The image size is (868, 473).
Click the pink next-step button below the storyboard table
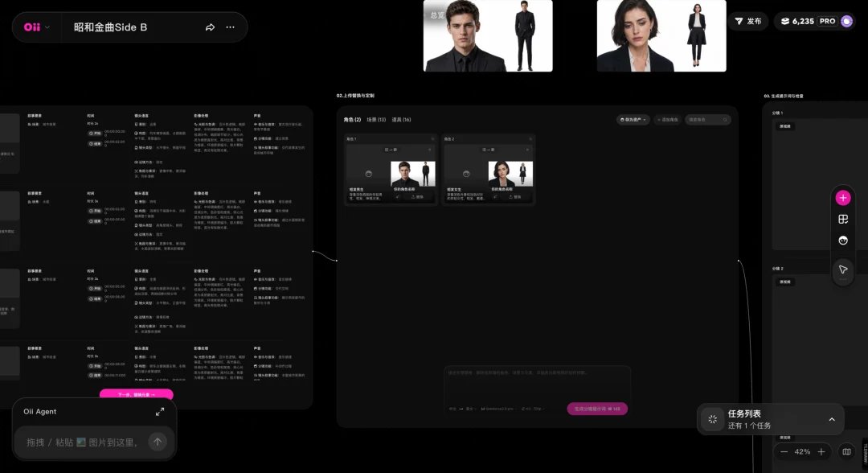click(136, 394)
